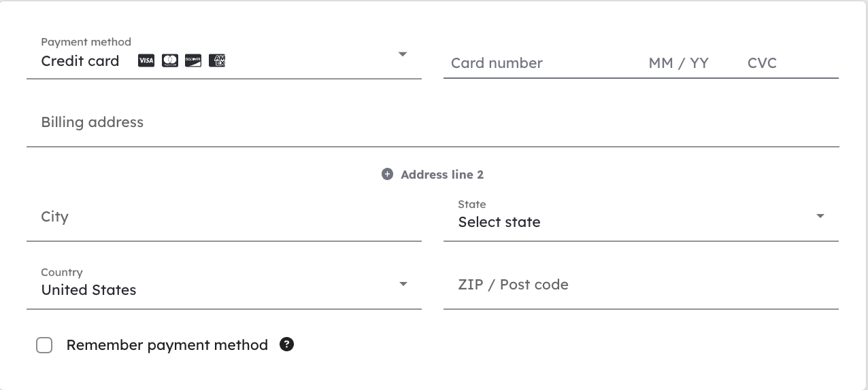Click the Remember payment method label
The image size is (868, 390).
click(x=167, y=345)
